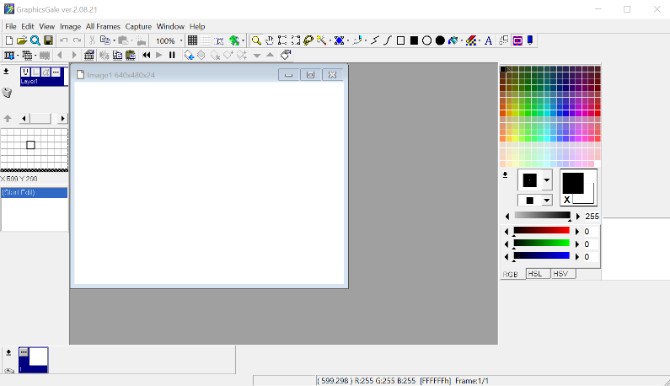Decrease the green value with left arrow
670x386 pixels.
507,244
